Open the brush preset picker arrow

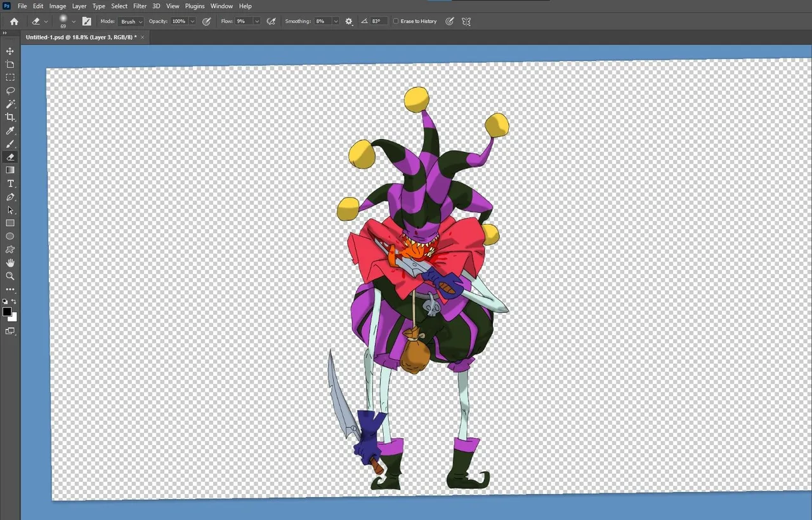(74, 22)
